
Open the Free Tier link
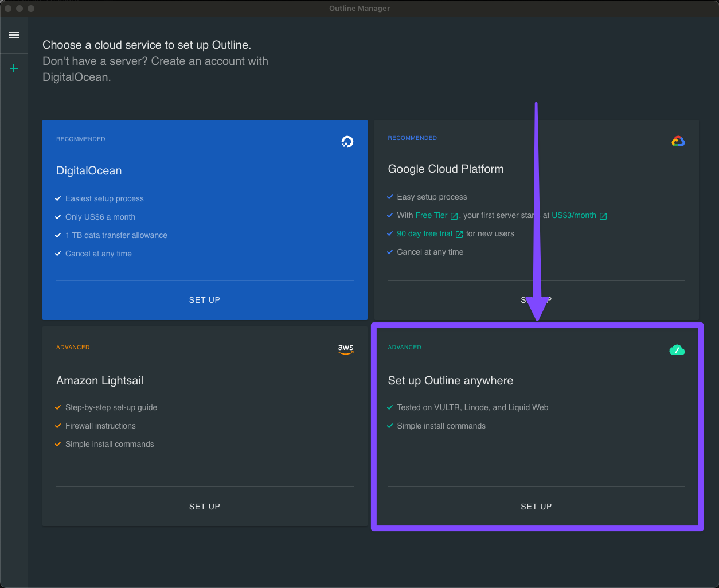coord(431,215)
